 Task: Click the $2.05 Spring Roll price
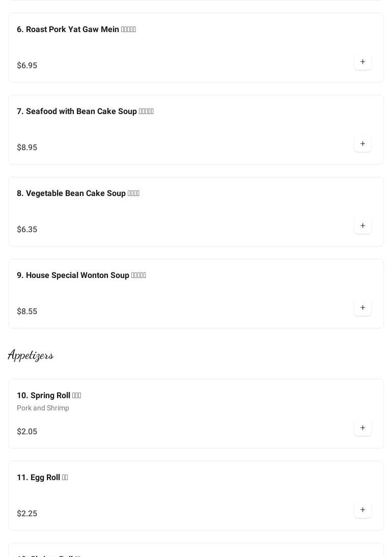coord(27,432)
